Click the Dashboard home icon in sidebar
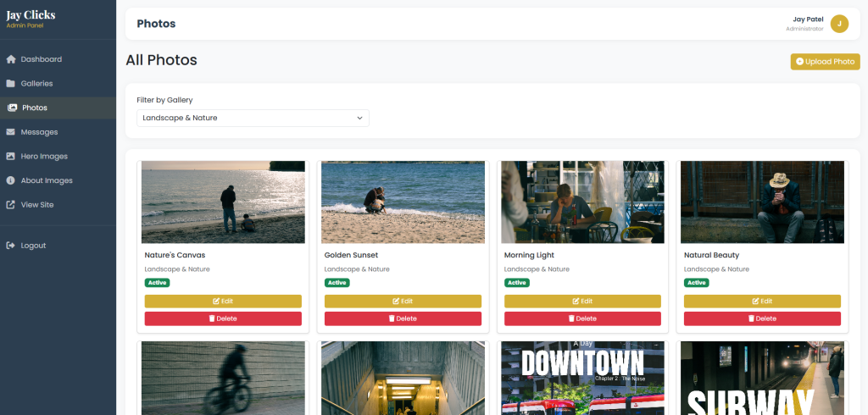Screen dimensions: 868x415 coord(11,59)
